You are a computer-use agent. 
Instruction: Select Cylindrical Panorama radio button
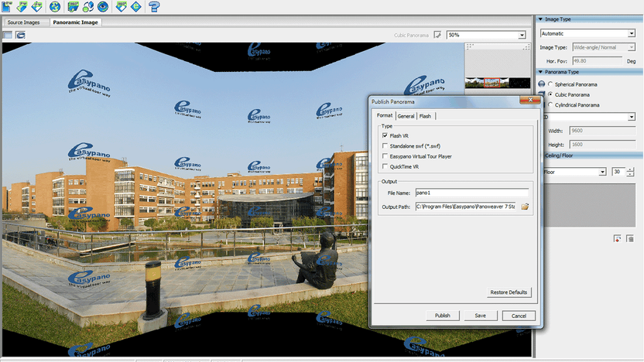click(550, 104)
